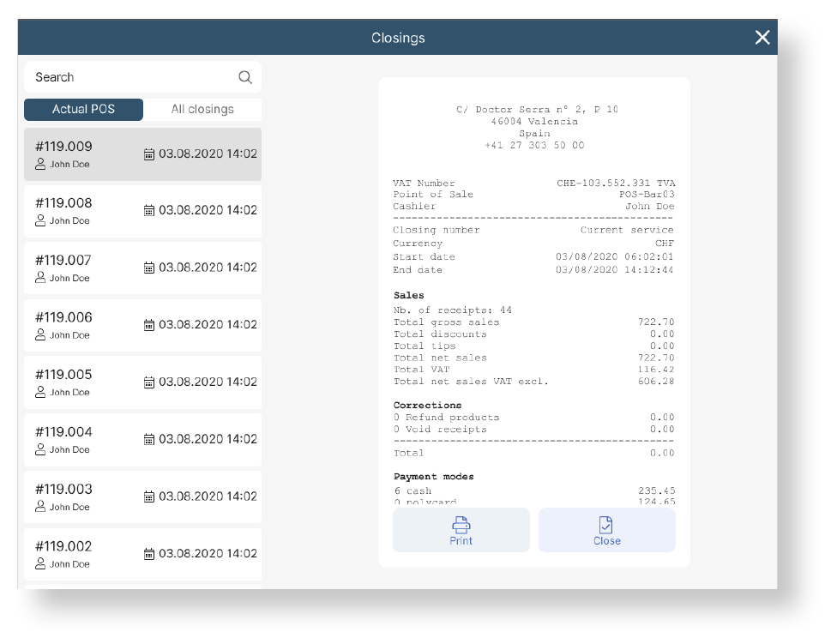
Task: Click user icon under closing #119.005
Action: click(x=40, y=392)
